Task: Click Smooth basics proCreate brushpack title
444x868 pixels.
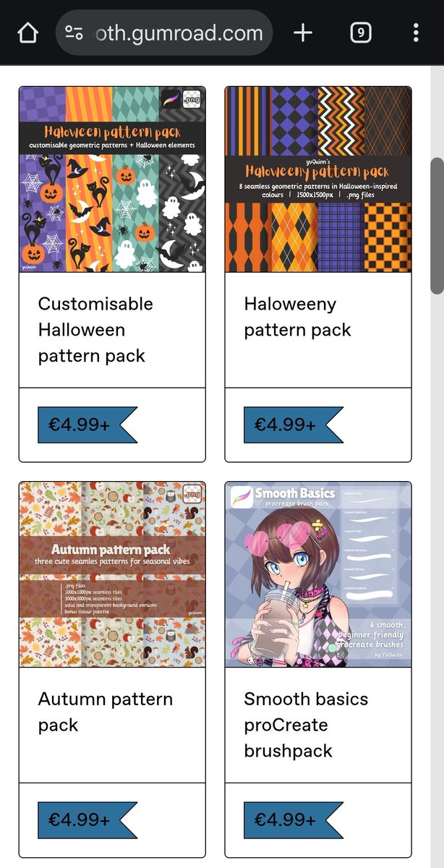Action: pyautogui.click(x=306, y=725)
